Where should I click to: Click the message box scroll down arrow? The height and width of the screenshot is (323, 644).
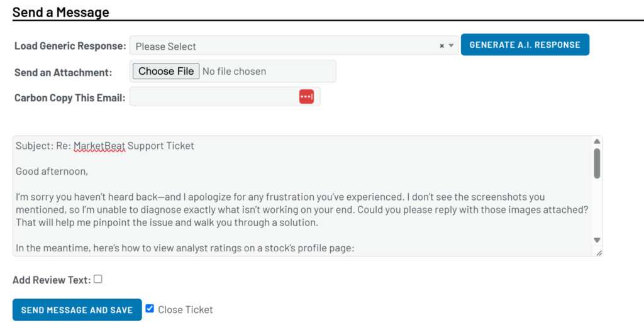(x=597, y=240)
